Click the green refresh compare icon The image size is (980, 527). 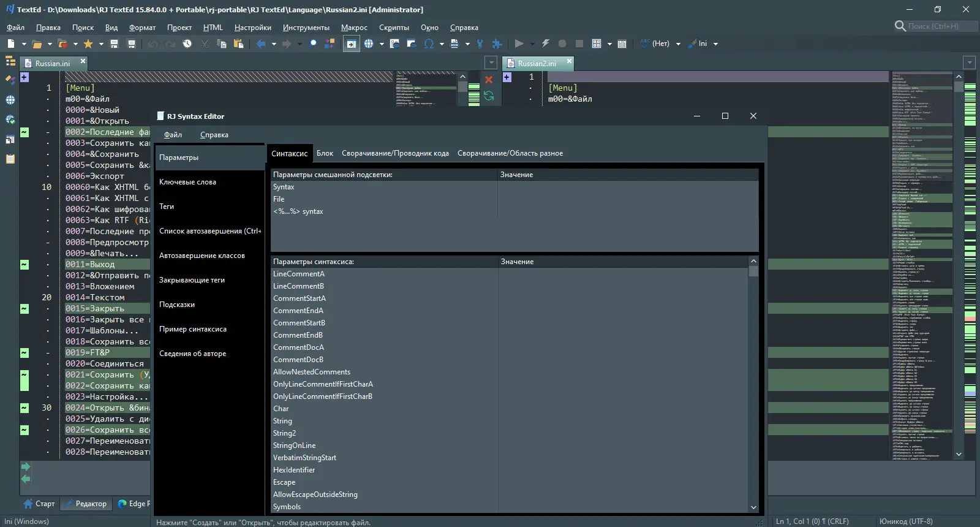489,96
